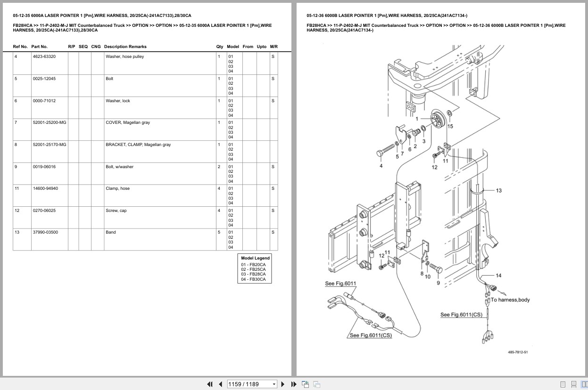The width and height of the screenshot is (588, 390).
Task: Click description 'Clamp, hose'
Action: click(x=117, y=188)
